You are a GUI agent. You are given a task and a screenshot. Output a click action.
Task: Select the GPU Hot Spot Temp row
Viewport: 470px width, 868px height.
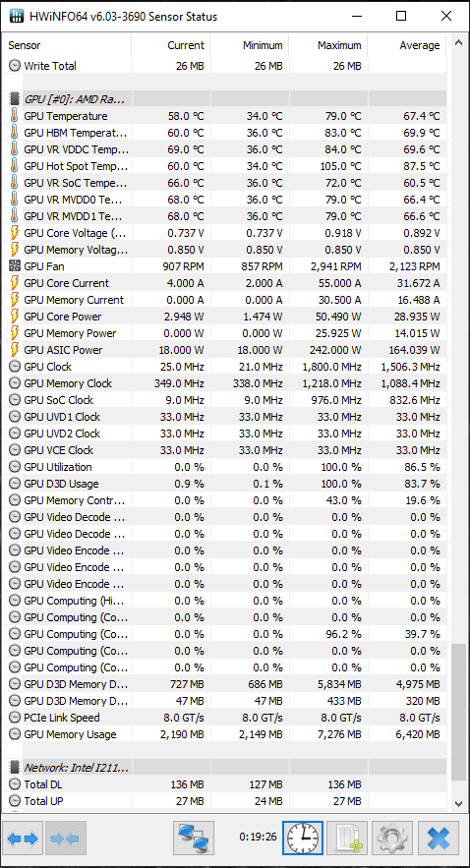pyautogui.click(x=227, y=166)
